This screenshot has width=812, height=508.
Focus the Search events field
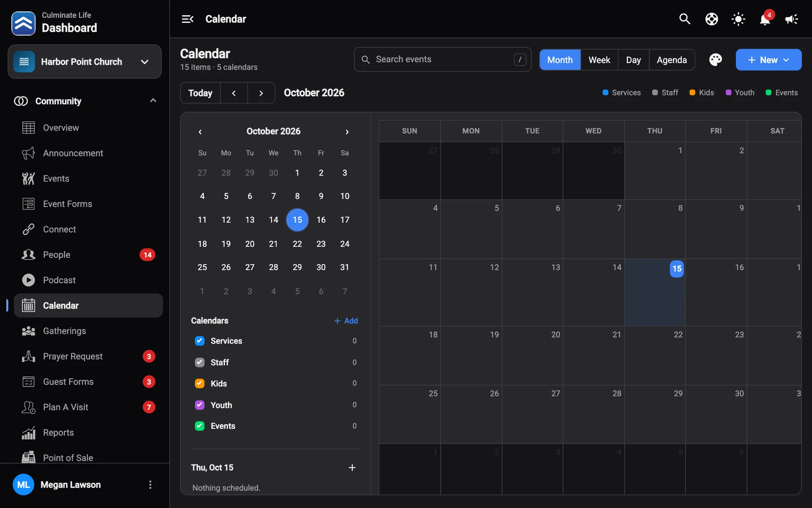(442, 59)
